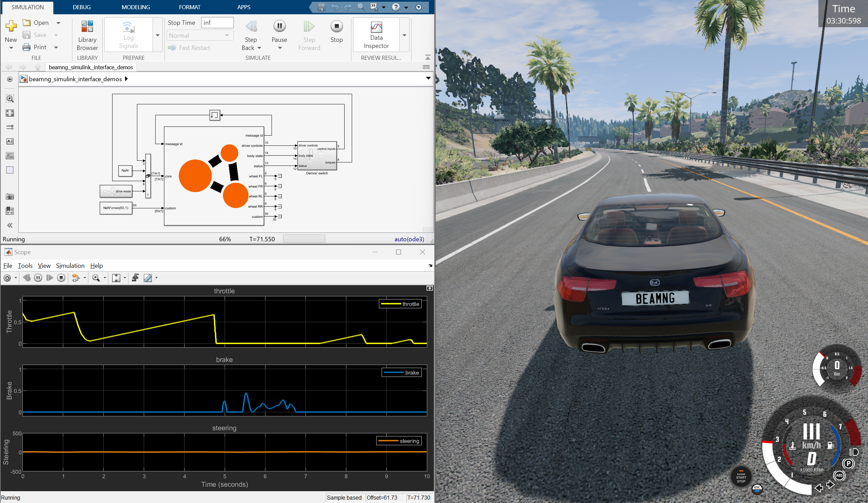Click the Scope scale axes limits icon
Image resolution: width=868 pixels, height=503 pixels.
117,278
